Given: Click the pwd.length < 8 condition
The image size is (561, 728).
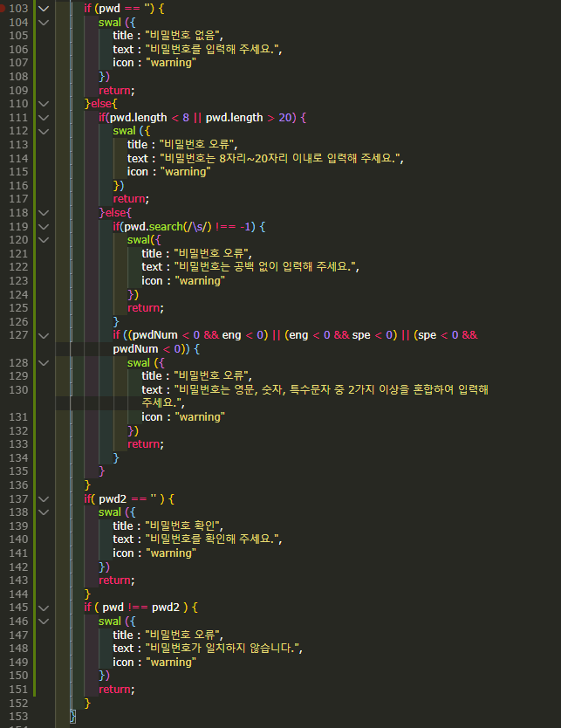Looking at the screenshot, I should point(149,118).
